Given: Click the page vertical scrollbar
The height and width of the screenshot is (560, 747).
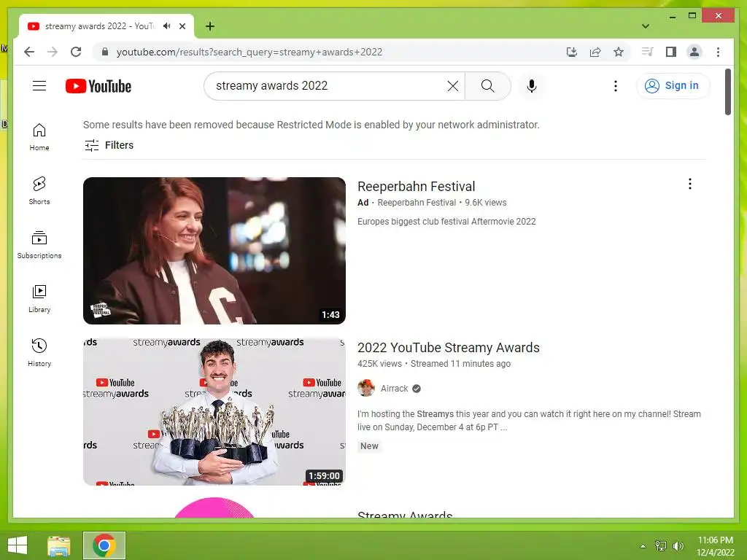Looking at the screenshot, I should [727, 91].
